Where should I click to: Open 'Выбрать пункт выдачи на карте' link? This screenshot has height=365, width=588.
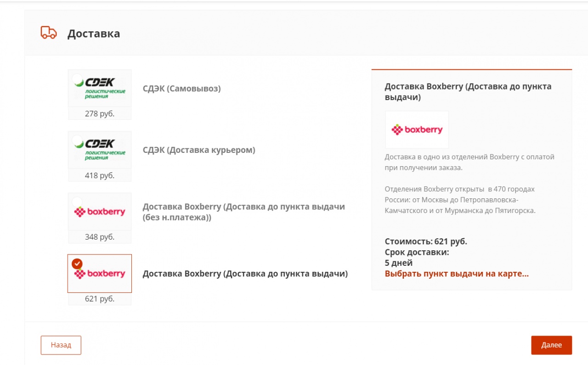pos(457,274)
